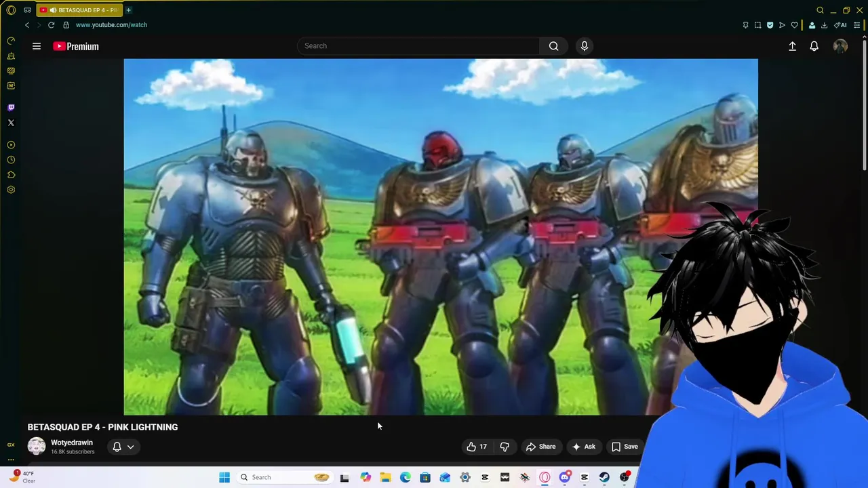
Task: Go back to the previous page
Action: coord(27,25)
